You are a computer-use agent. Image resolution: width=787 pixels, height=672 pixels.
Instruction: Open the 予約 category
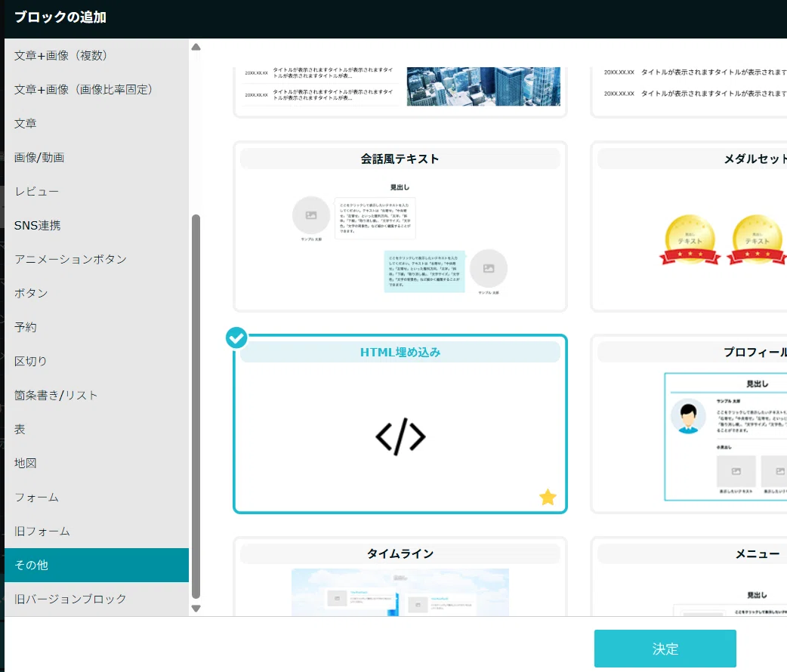(97, 327)
